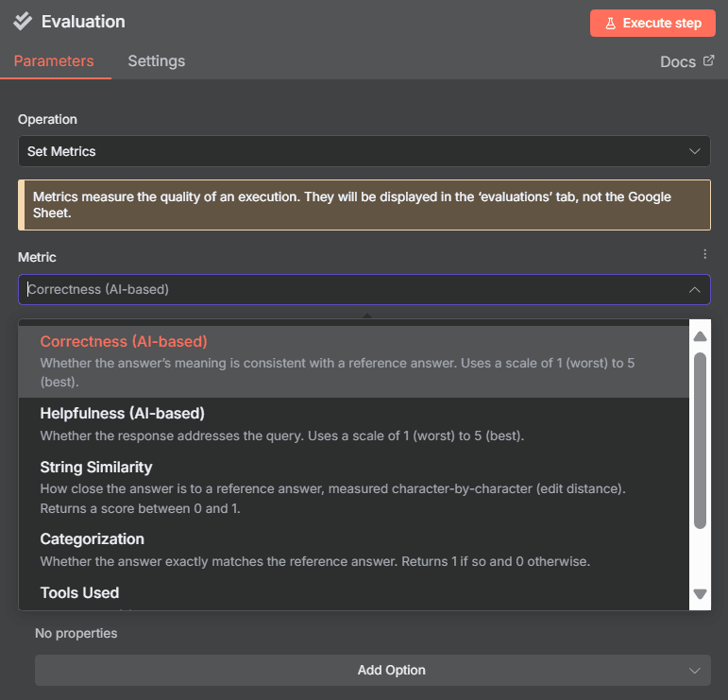Click the scrollbar down arrow in metric list

point(700,593)
